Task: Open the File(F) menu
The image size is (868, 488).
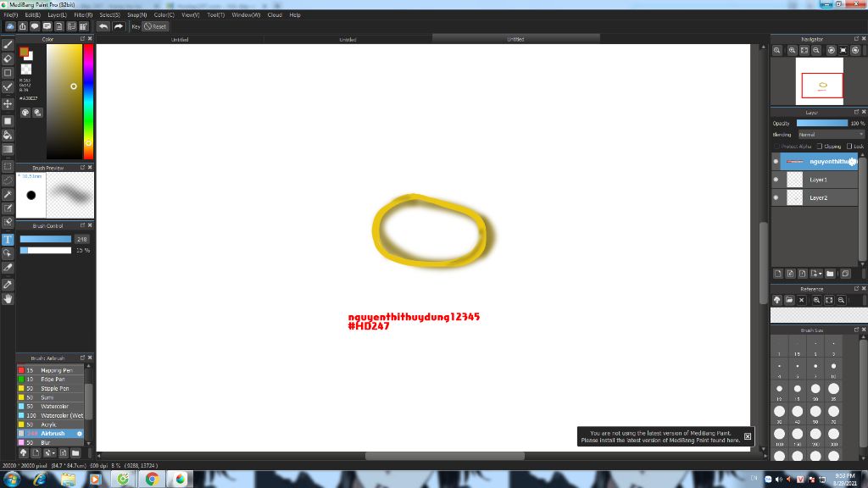Action: [x=10, y=15]
